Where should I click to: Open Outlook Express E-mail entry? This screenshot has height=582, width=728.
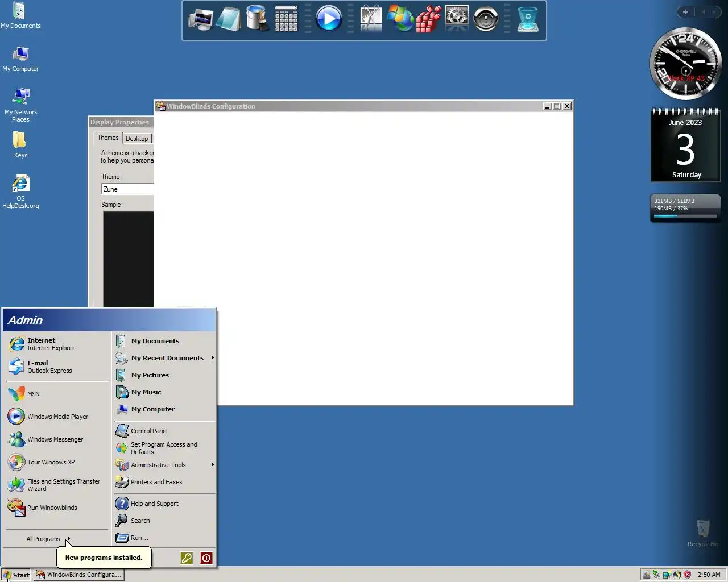coord(57,367)
